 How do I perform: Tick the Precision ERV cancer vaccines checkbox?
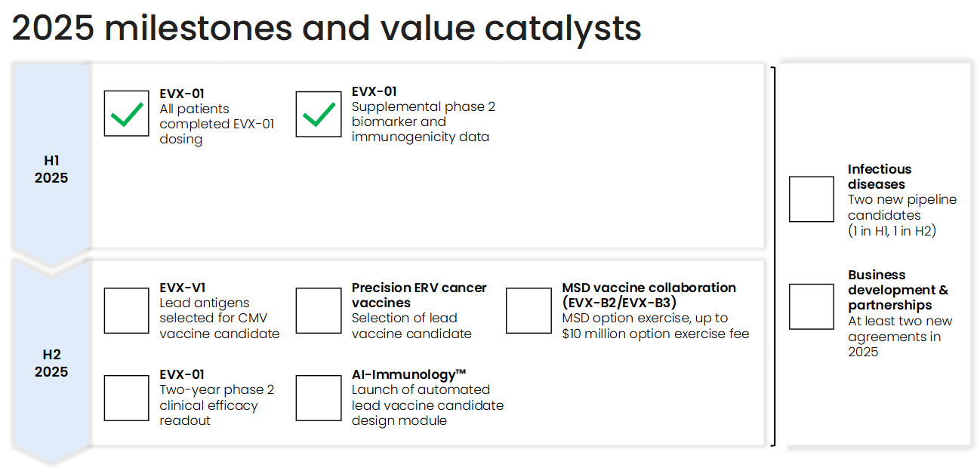point(319,310)
